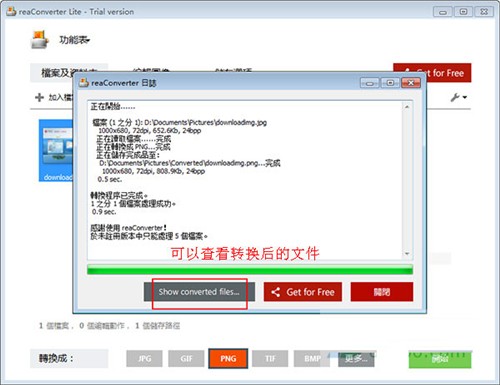
Task: Open the 更多... formats menu
Action: click(x=356, y=359)
